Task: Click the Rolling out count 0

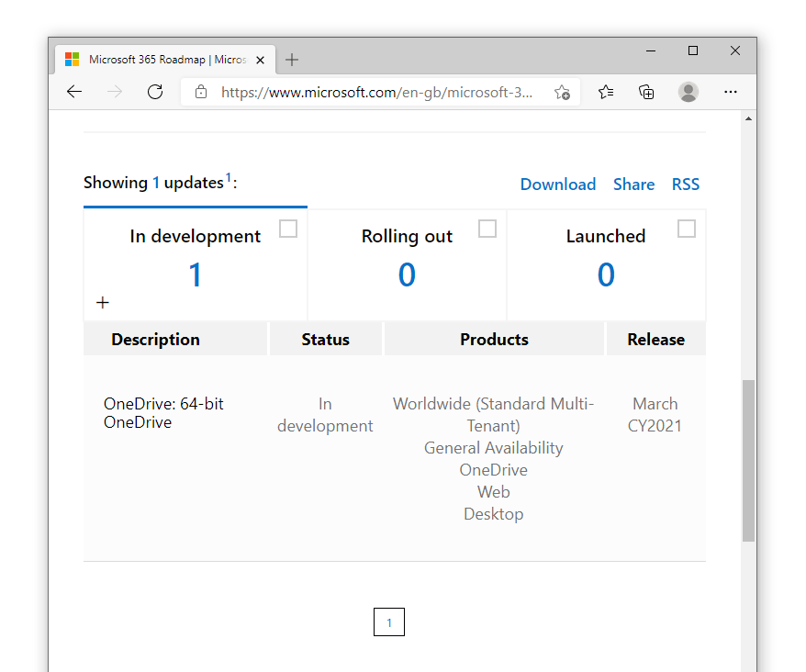Action: coord(407,274)
